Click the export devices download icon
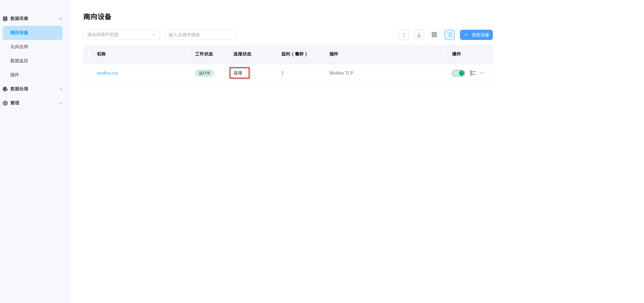Screen dimensions: 644x303 (419, 35)
